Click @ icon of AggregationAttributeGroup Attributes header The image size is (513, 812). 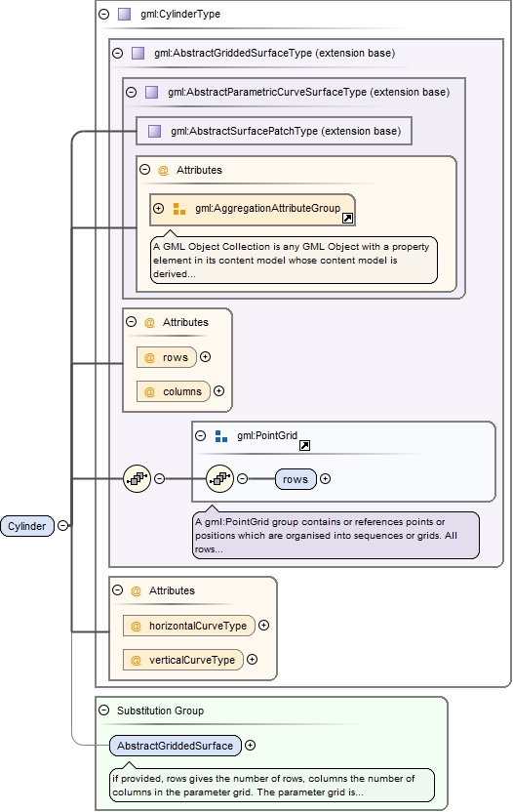click(163, 171)
